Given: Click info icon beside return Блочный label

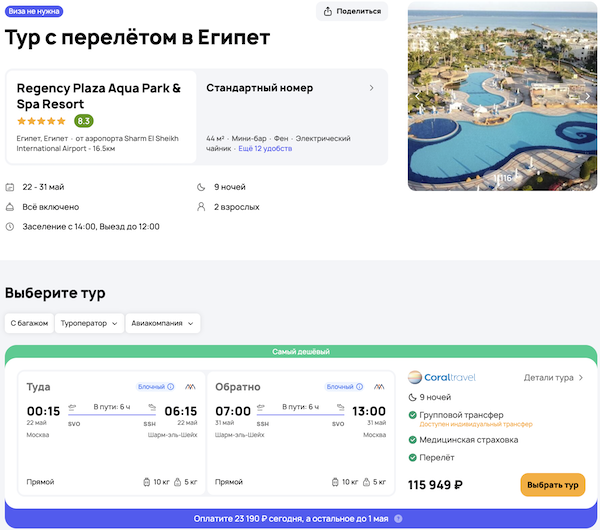Looking at the screenshot, I should click(x=360, y=387).
